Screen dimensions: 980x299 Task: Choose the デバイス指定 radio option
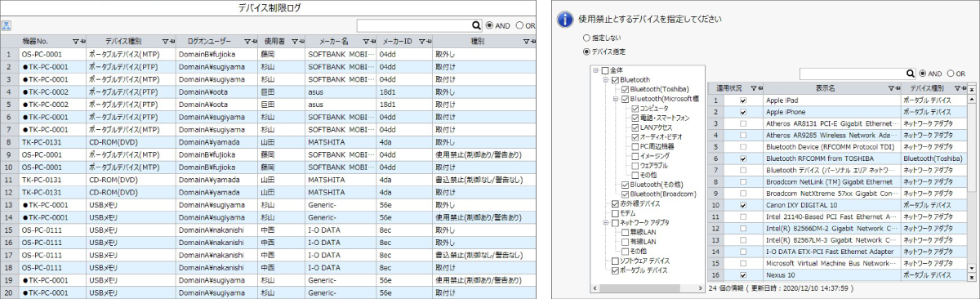[x=587, y=51]
